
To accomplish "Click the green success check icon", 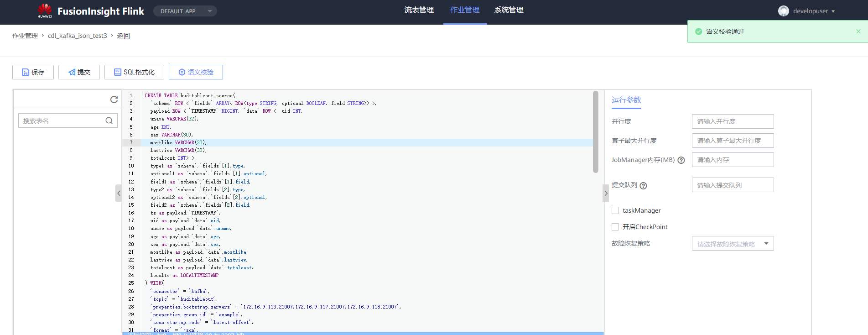I will (x=698, y=31).
